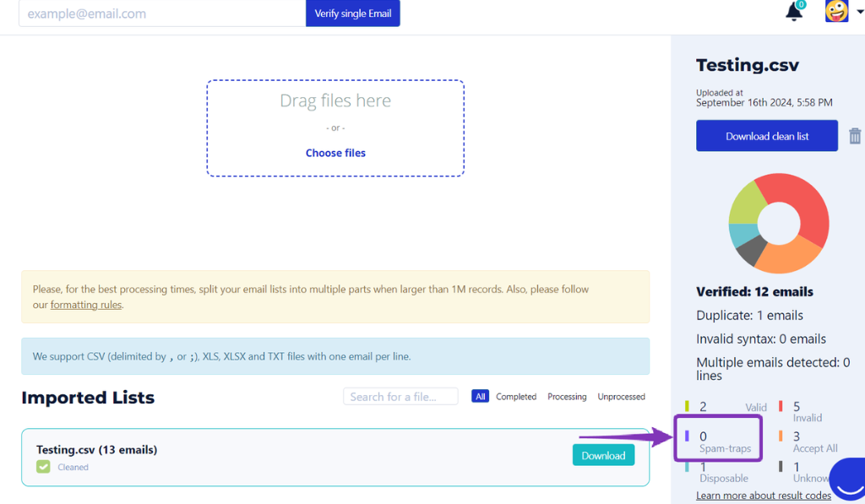865x504 pixels.
Task: Click Choose files link
Action: coord(335,153)
